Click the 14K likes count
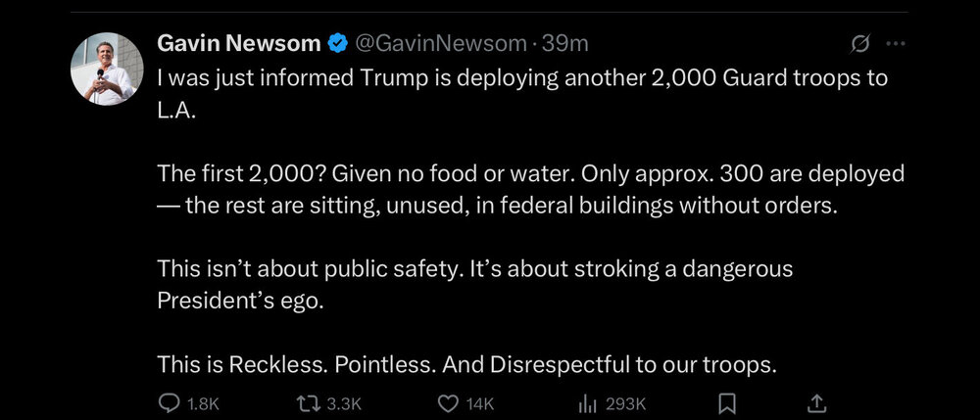980x420 pixels. coord(481,403)
